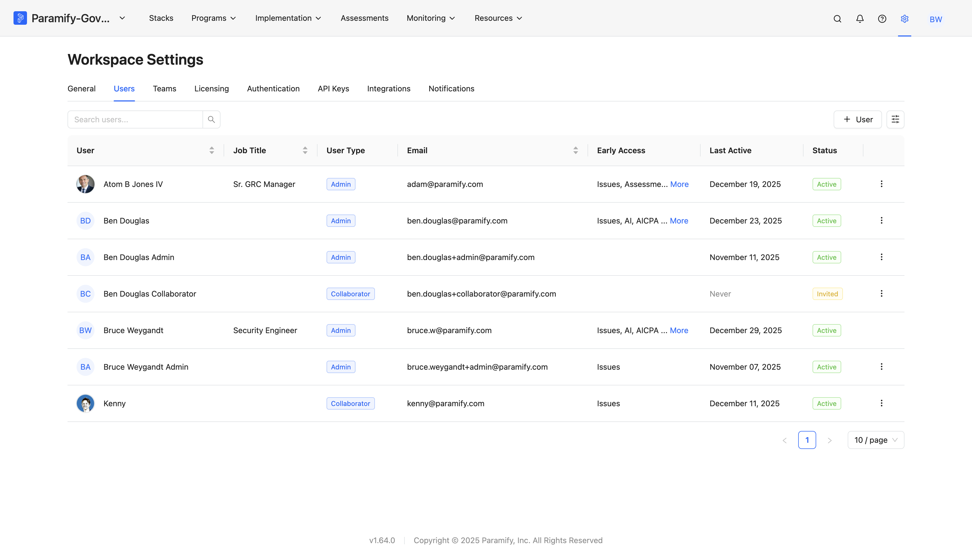Click the Sr. GRC Manager job title
The width and height of the screenshot is (972, 560).
coord(264,184)
